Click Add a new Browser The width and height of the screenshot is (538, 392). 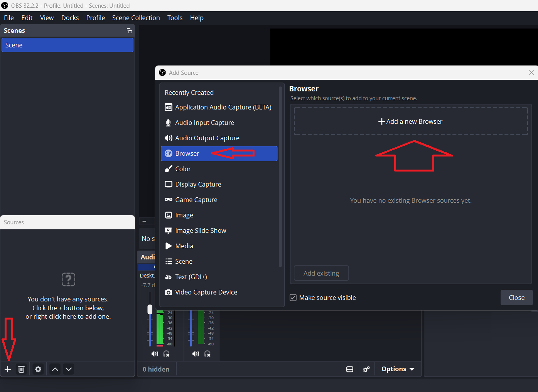(411, 121)
